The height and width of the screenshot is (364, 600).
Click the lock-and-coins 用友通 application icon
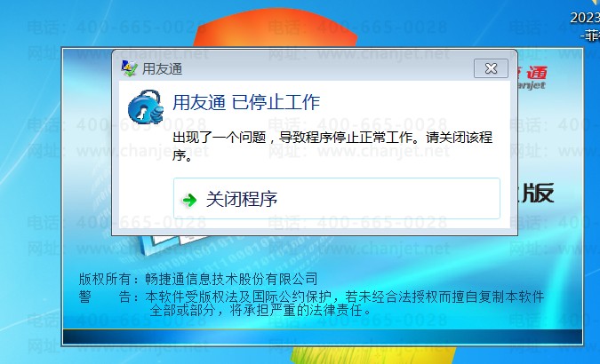[146, 107]
